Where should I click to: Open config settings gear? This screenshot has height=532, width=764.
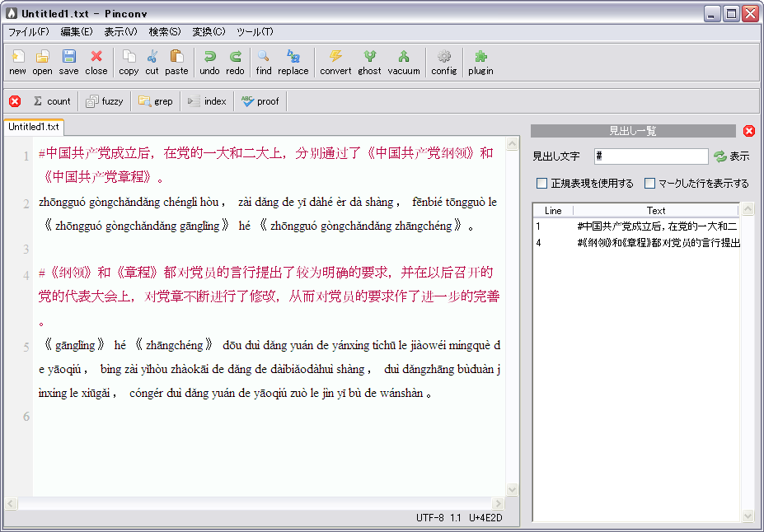tap(444, 63)
